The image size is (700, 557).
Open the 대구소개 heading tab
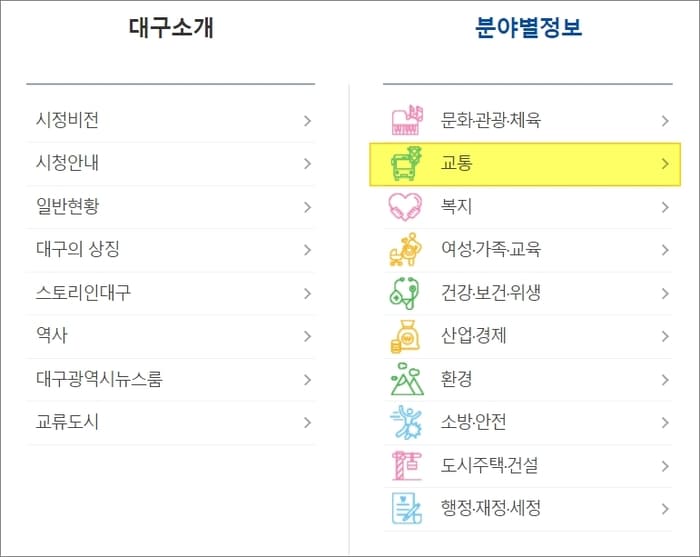tap(171, 28)
